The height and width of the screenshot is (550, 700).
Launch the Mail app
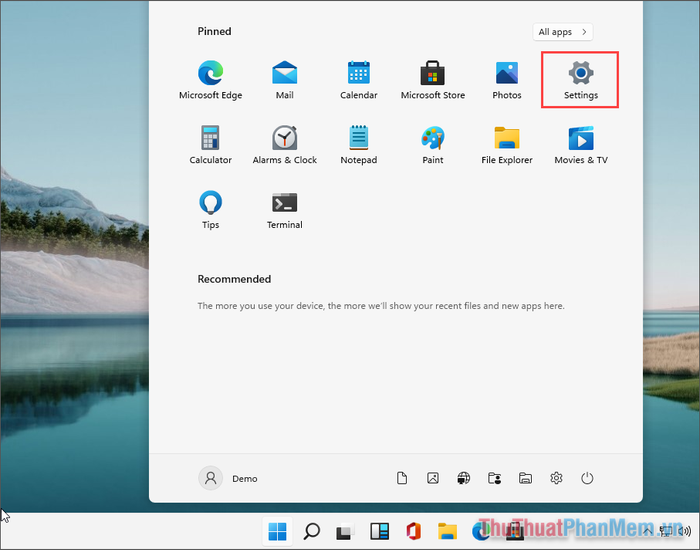pos(284,80)
